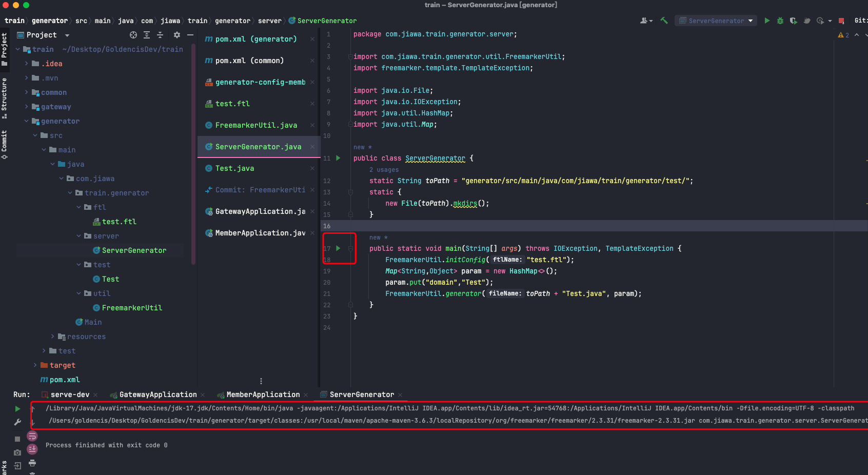Switch to the pom.xml (generator) editor tab
The width and height of the screenshot is (868, 475).
coord(256,39)
